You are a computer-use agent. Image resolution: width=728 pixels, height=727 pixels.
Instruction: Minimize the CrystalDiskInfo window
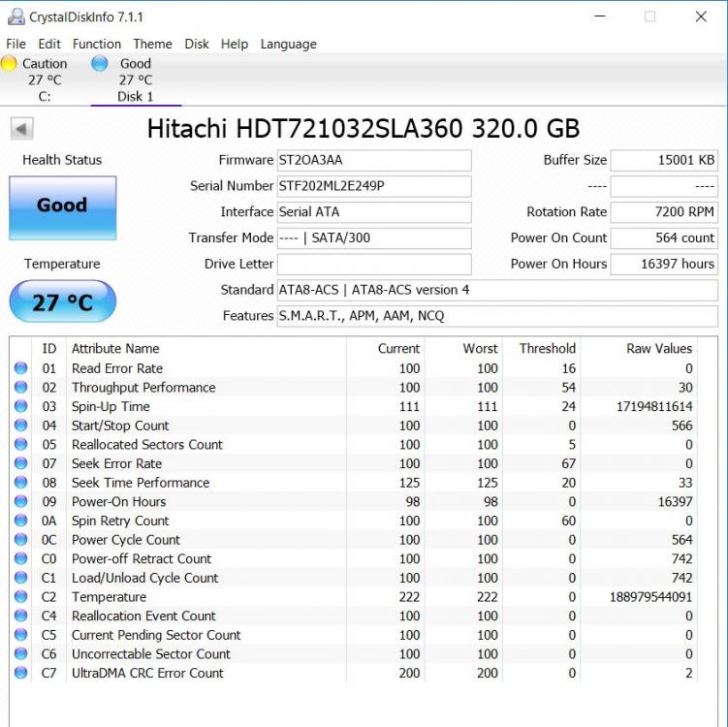(600, 16)
